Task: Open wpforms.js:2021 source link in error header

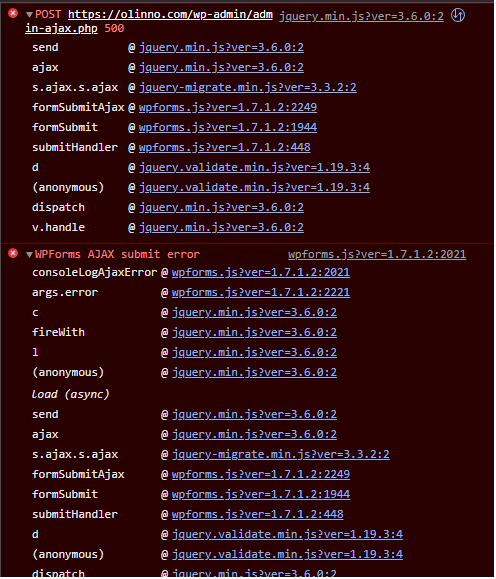Action: pyautogui.click(x=377, y=254)
